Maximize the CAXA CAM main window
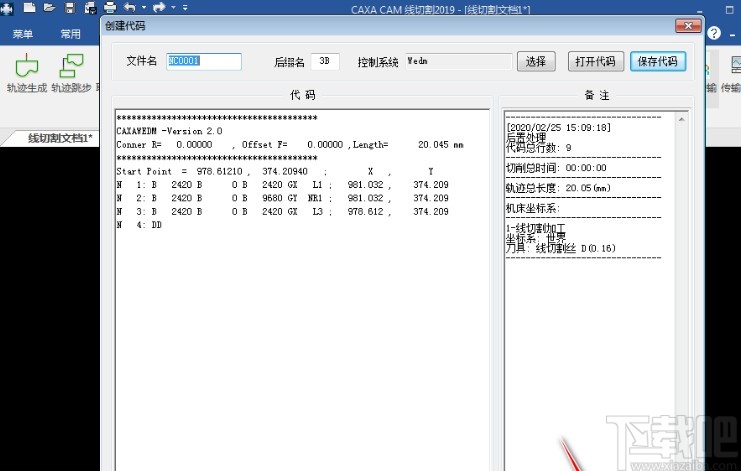Screen dimensions: 741x471 (729, 9)
